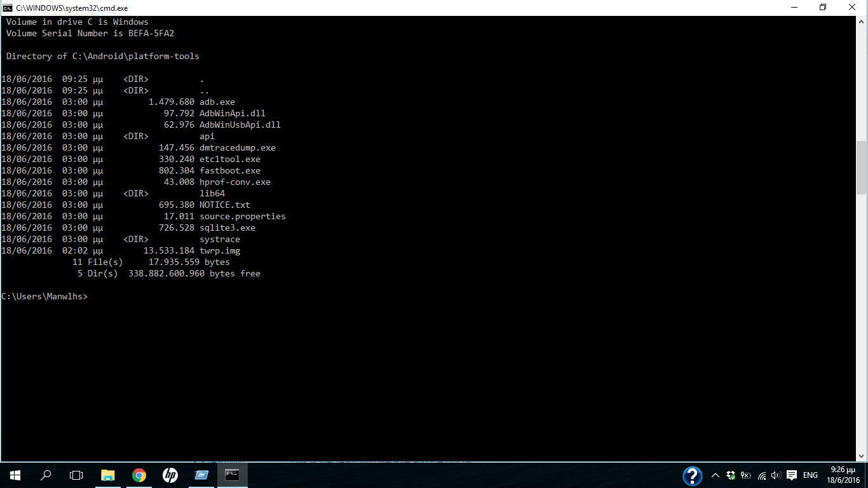Minimize the cmd.exe window
This screenshot has height=488, width=868.
794,8
